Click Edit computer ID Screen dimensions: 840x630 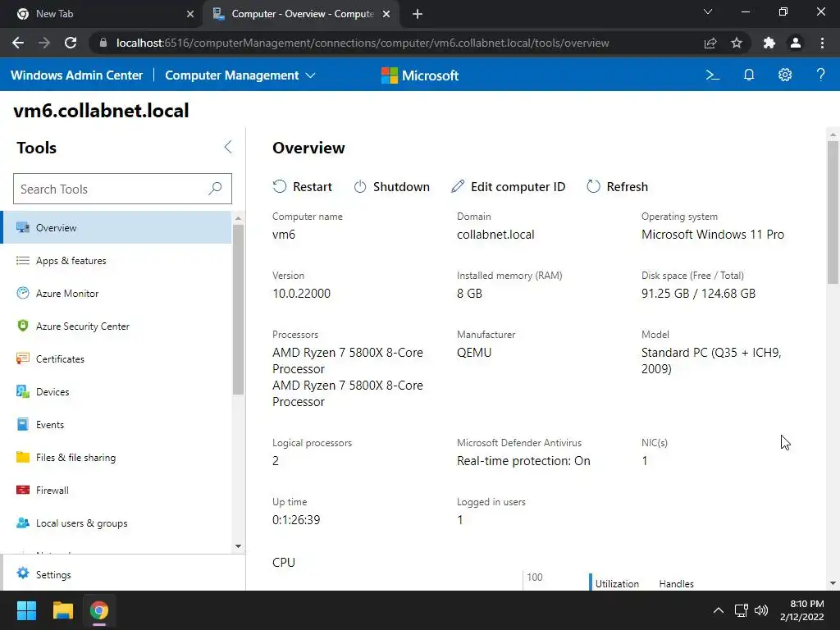click(508, 186)
